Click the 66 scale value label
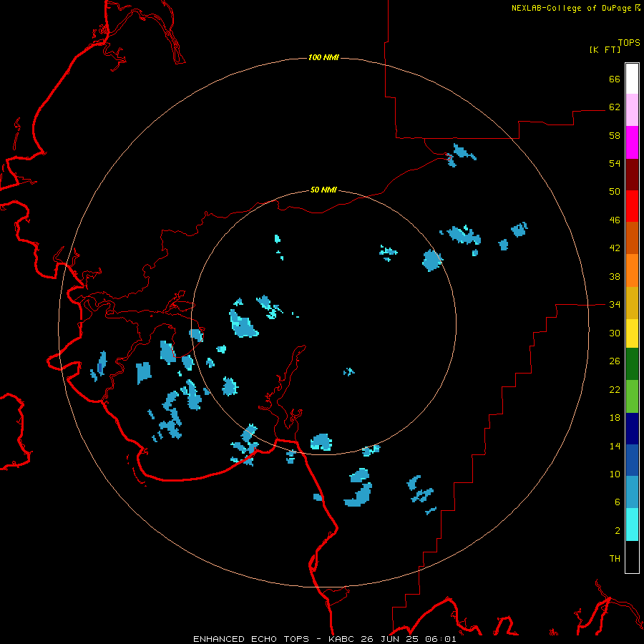The width and height of the screenshot is (644, 644). click(615, 79)
